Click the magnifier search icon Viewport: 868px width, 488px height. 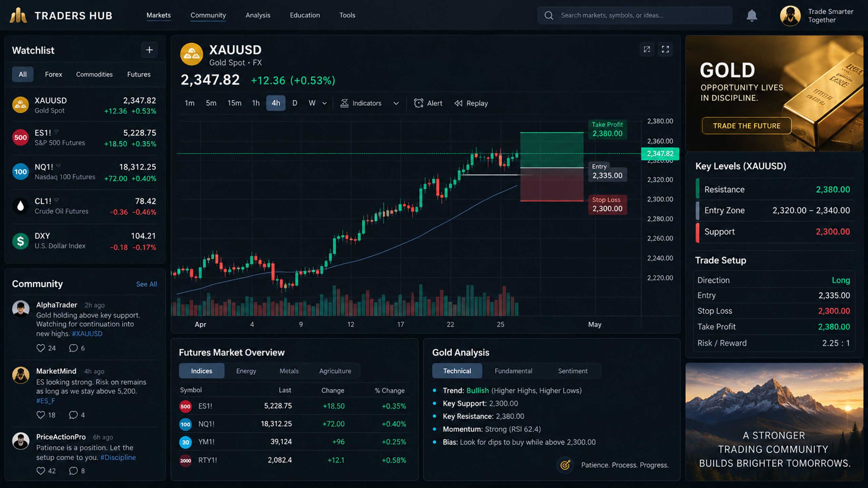549,16
